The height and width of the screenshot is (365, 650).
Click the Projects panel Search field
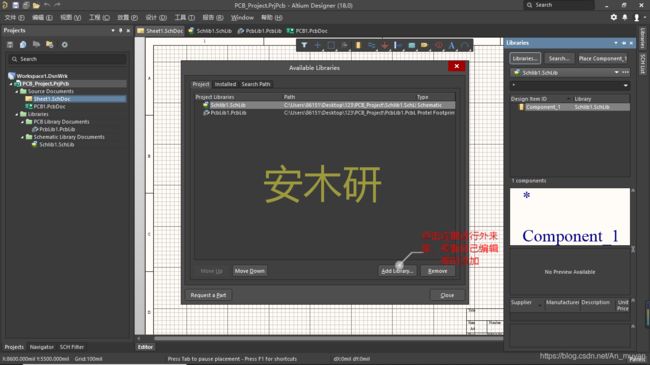click(67, 59)
